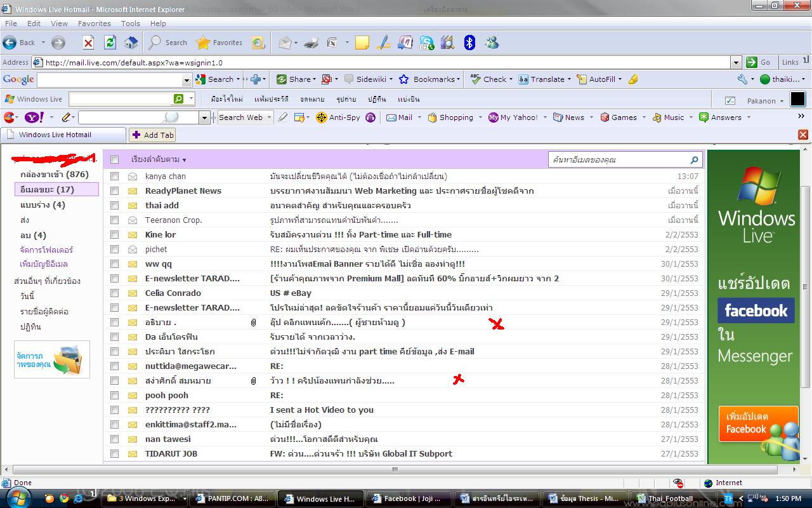The width and height of the screenshot is (812, 508).
Task: Print the page using the printer icon
Action: pos(311,43)
